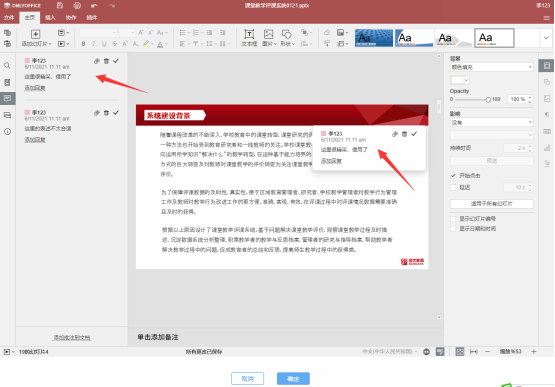Open shape settings in right sidebar
555x387 pixels.
click(x=547, y=82)
